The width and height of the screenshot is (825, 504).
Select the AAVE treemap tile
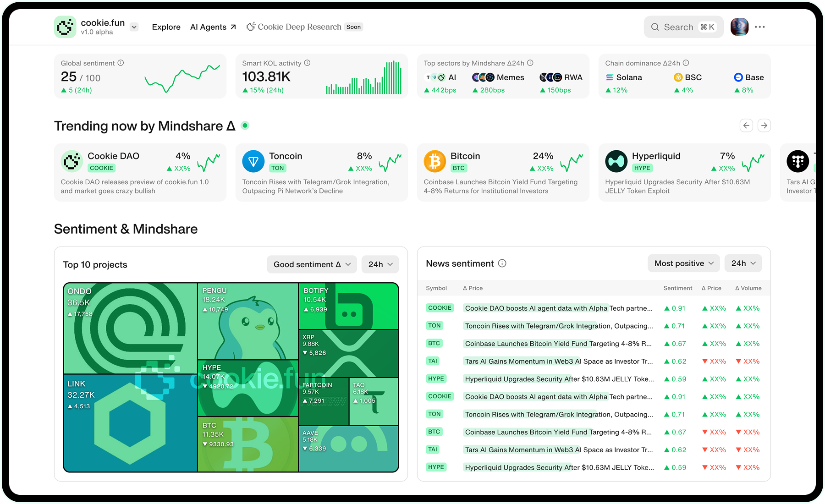[348, 449]
